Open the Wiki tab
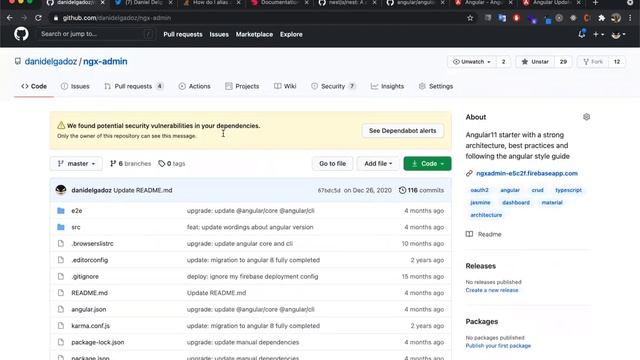 point(285,86)
